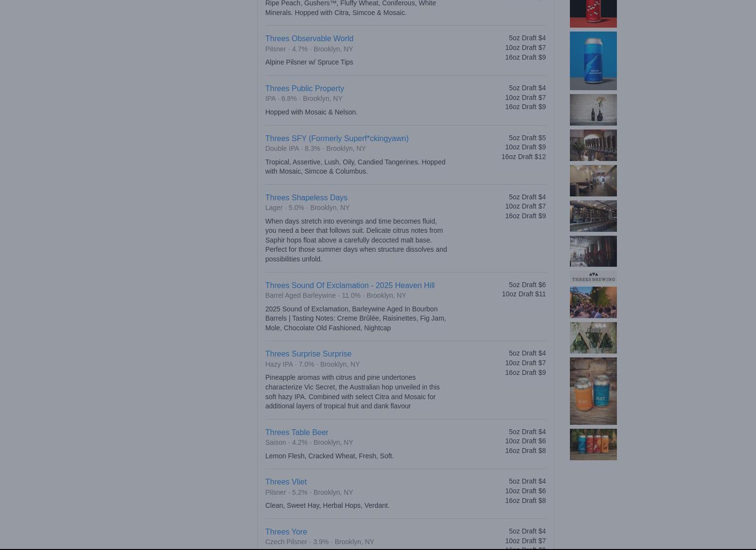
Task: Open the Threes Observable World beer link
Action: coord(309,38)
